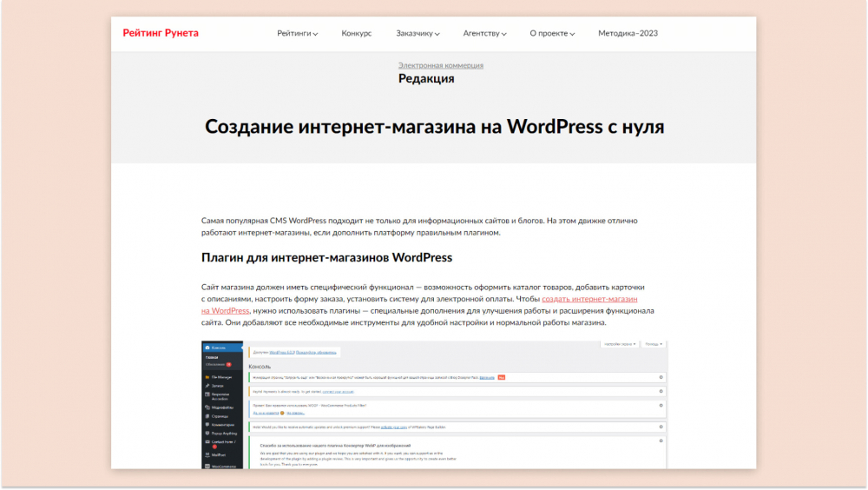This screenshot has width=868, height=490.
Task: Click the red Hot badge in first notice
Action: (x=502, y=377)
